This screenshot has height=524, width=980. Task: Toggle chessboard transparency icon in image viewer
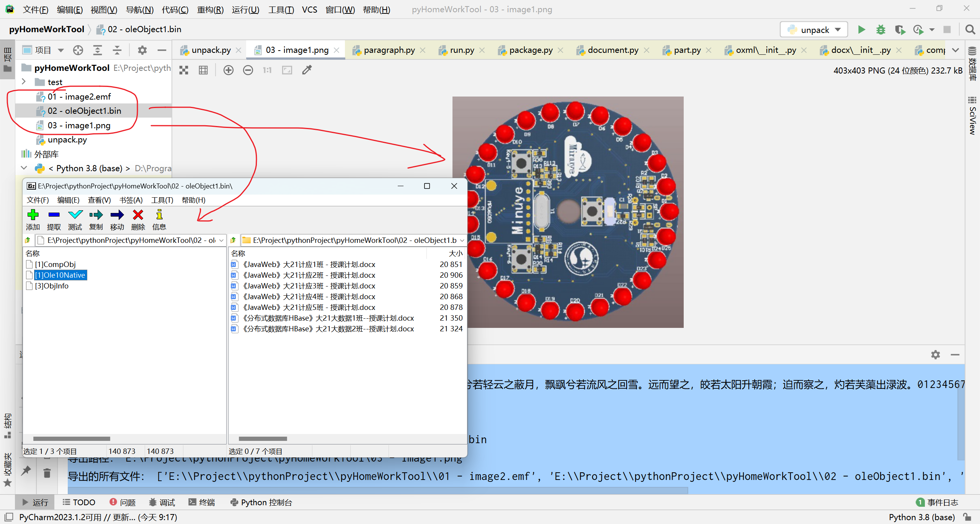(x=184, y=70)
